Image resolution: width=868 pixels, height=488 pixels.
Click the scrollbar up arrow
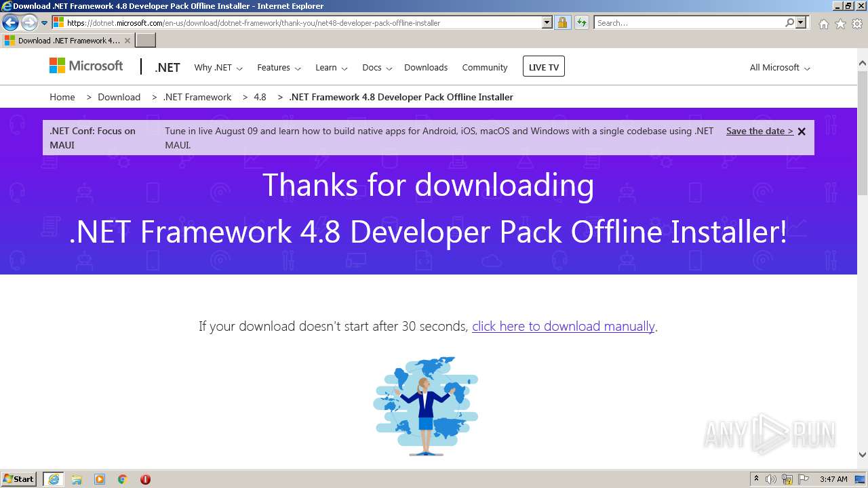pos(863,64)
